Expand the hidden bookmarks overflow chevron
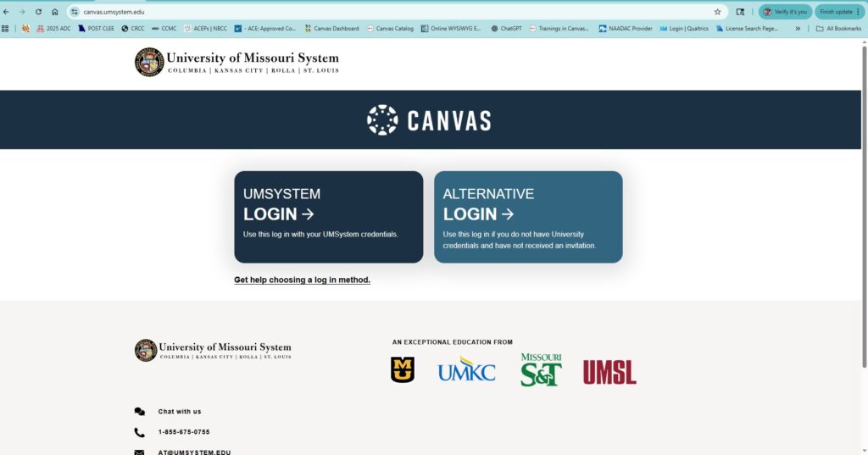Viewport: 868px width, 455px height. point(797,29)
